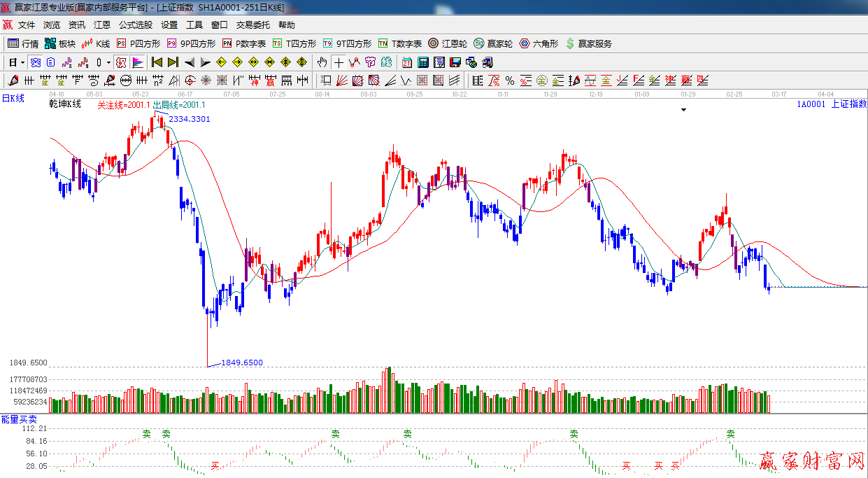Click the black right arrow play icon
Image resolution: width=868 pixels, height=478 pixels.
tap(205, 62)
